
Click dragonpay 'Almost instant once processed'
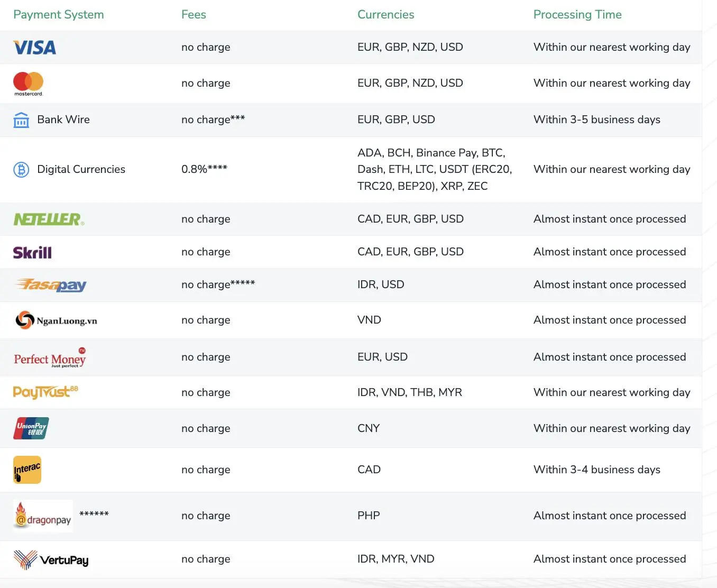(610, 516)
